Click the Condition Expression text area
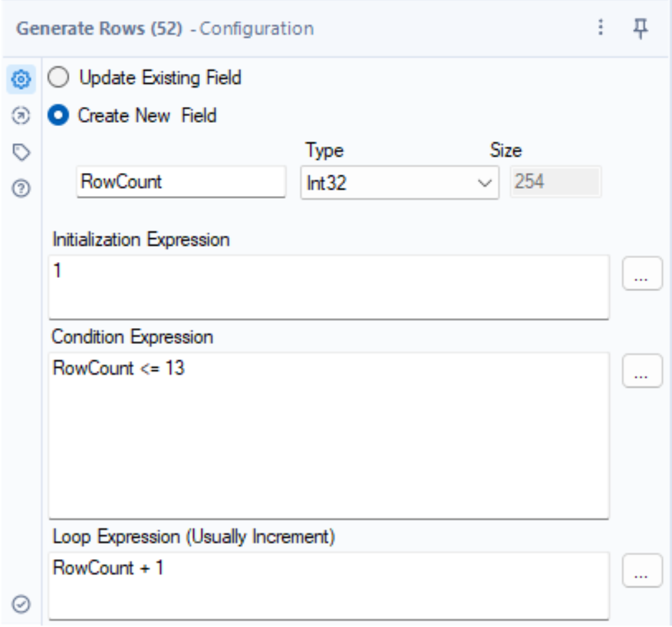Screen dimensions: 672x627 click(329, 436)
